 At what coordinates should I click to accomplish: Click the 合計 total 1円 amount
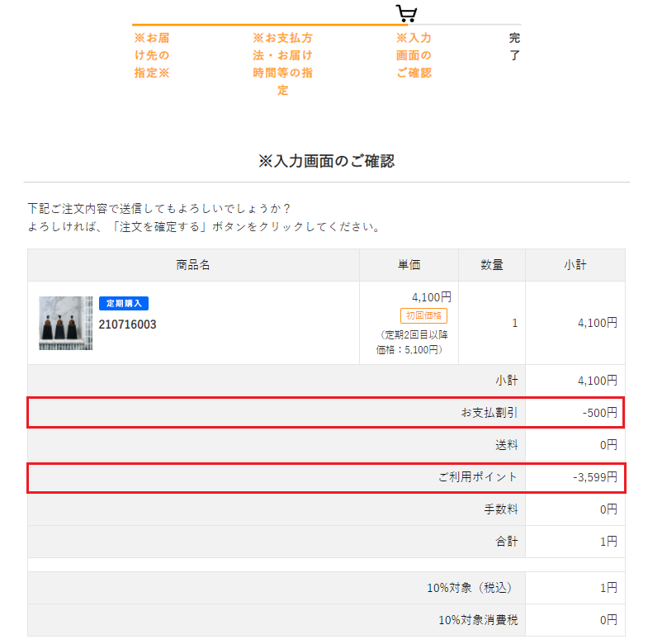coord(608,542)
